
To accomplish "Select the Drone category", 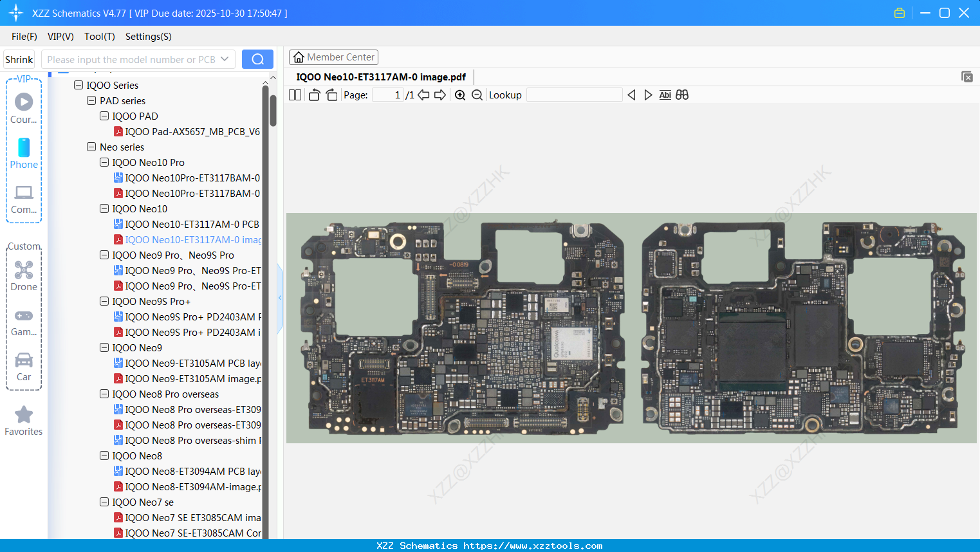I will pos(24,276).
